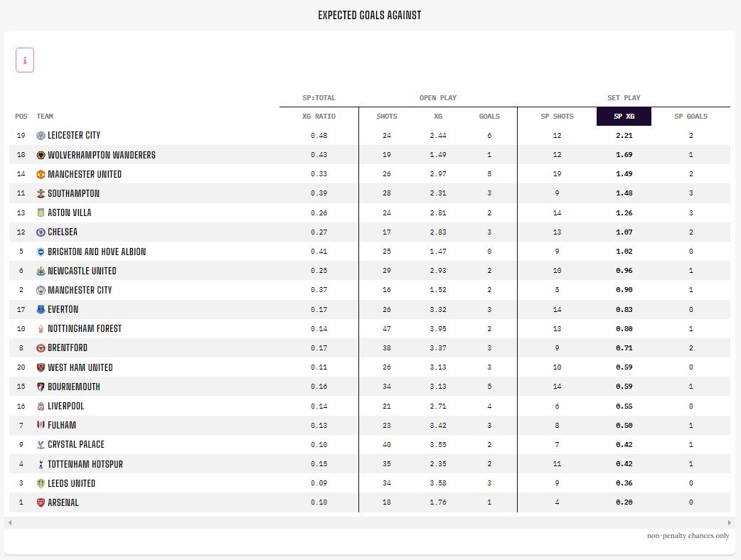Click the non-penalty chances only note
Screen dimensions: 741x560
[x=688, y=535]
